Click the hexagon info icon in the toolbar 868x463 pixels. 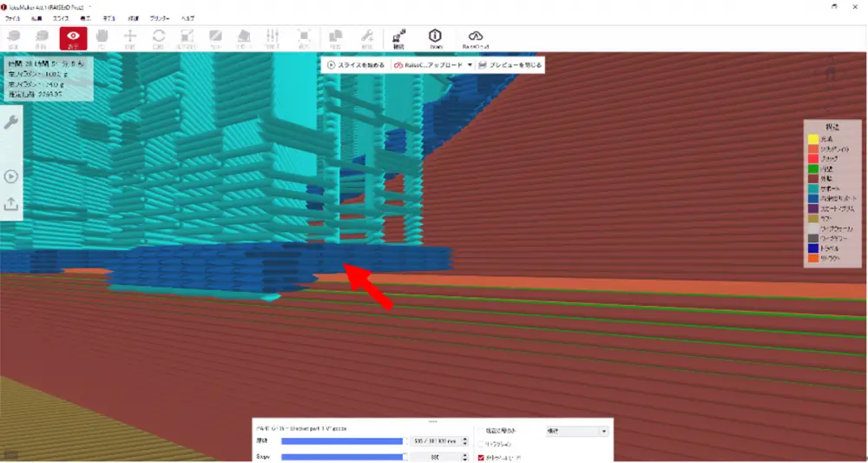point(435,37)
